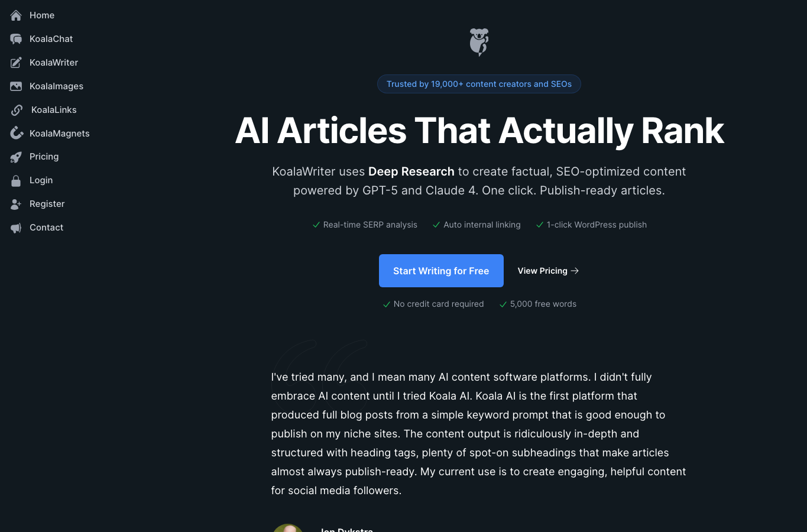
Task: Click the KoalaMagnets magnet icon
Action: [16, 133]
